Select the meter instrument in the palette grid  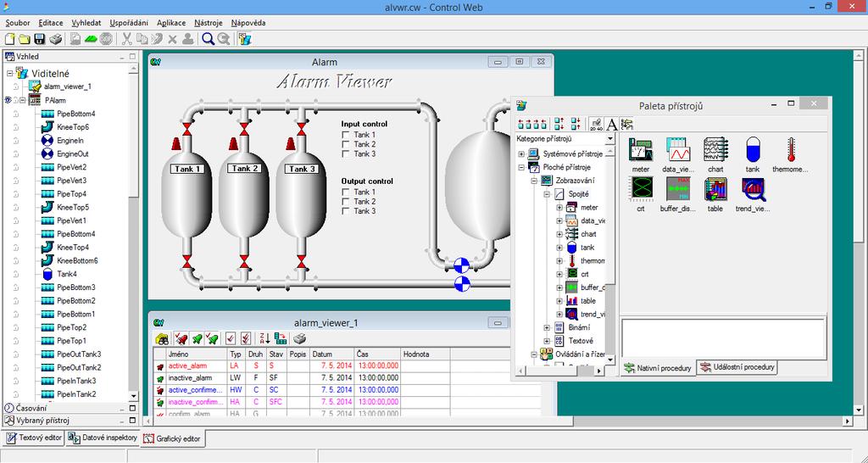[641, 155]
